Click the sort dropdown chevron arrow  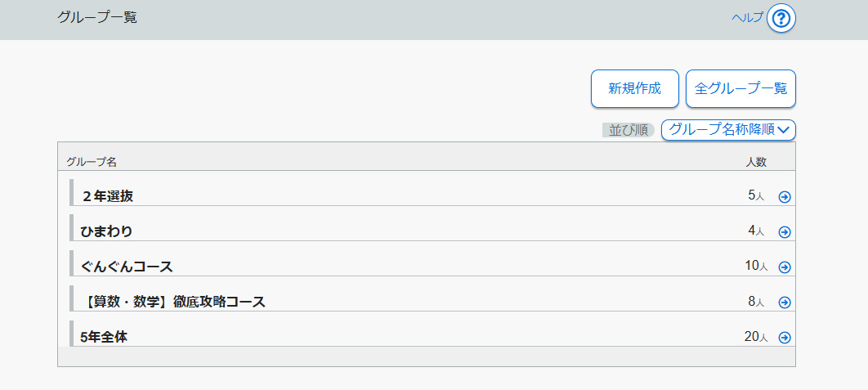784,129
